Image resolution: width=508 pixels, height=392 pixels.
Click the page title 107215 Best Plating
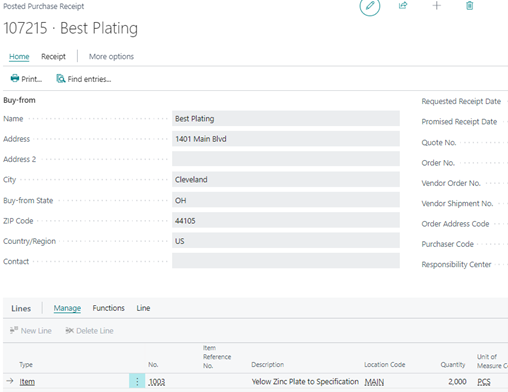coord(70,28)
